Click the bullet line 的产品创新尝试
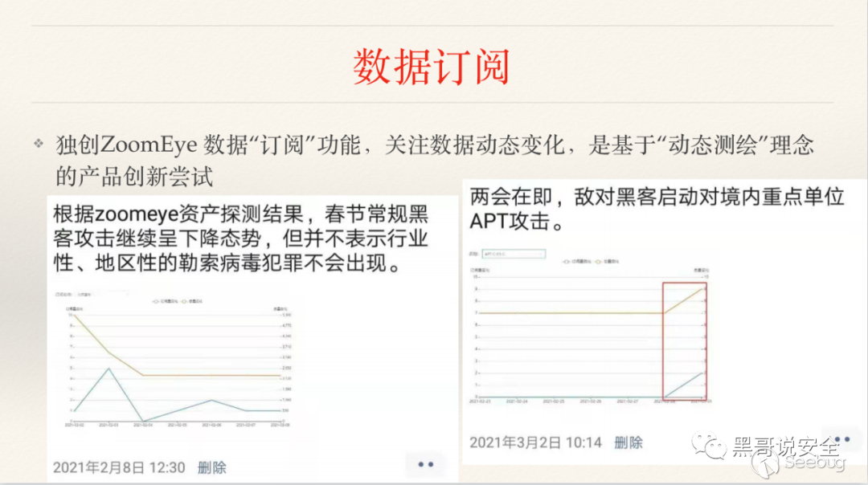This screenshot has width=868, height=485. (x=134, y=177)
